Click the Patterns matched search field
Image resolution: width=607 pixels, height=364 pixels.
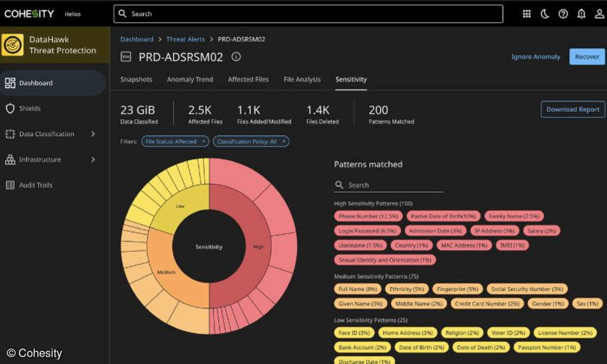pos(388,185)
